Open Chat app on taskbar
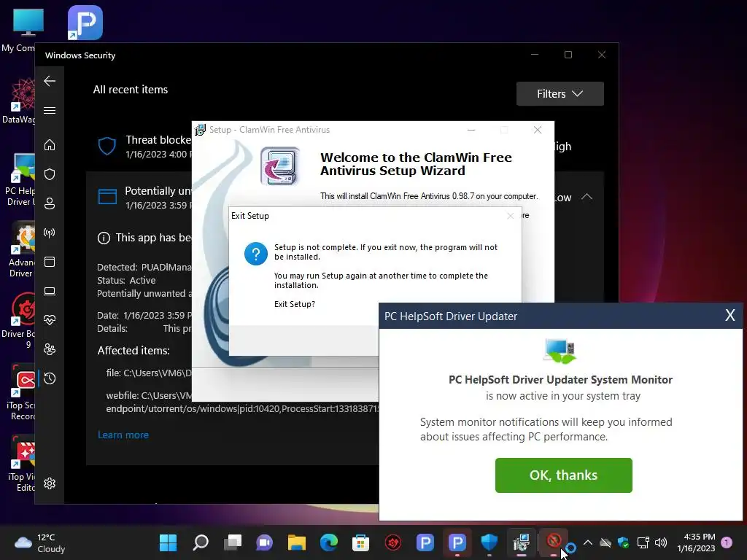The image size is (747, 560). coord(264,542)
